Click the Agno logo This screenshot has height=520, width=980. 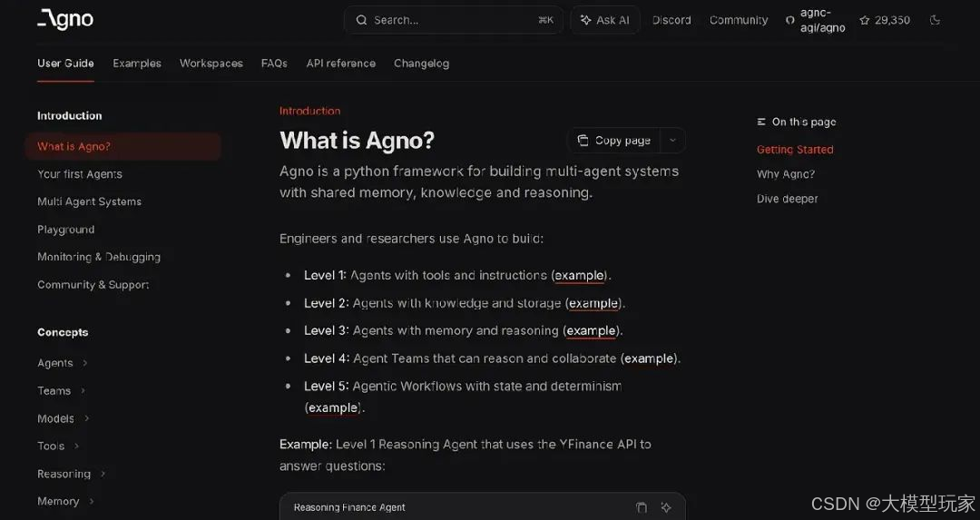[x=65, y=19]
